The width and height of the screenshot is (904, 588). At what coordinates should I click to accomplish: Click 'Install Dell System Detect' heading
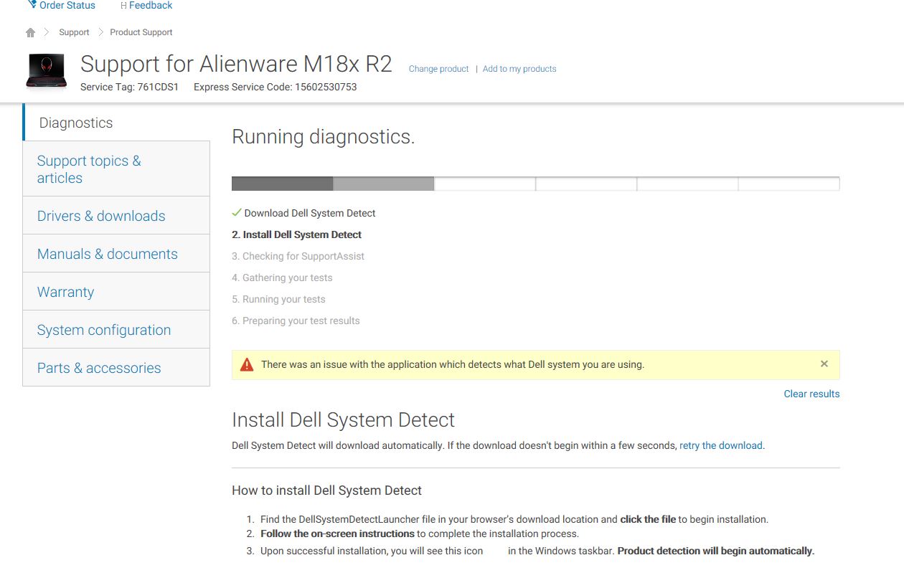tap(344, 419)
